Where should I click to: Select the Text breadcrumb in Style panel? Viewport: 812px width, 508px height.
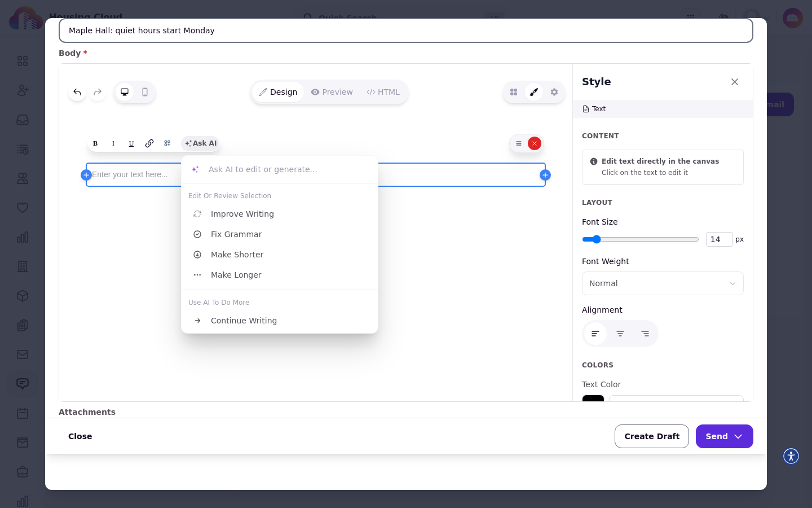point(594,109)
